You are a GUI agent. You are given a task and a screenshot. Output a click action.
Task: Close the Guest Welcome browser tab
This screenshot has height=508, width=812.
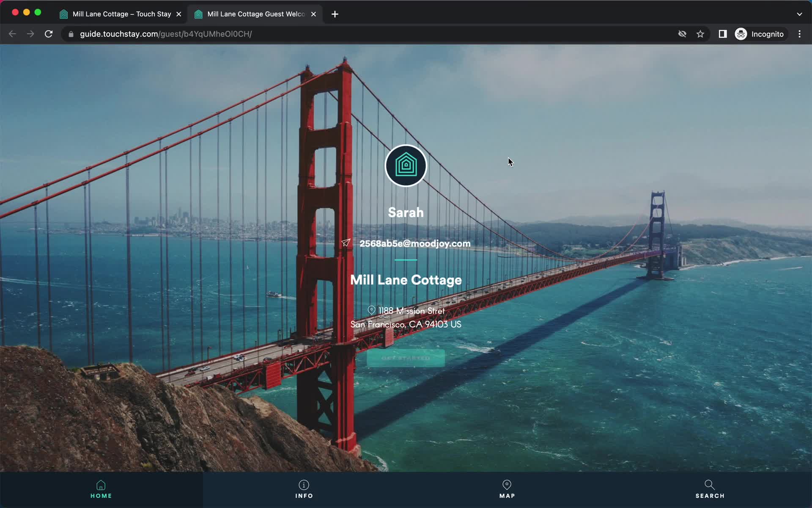tap(313, 14)
